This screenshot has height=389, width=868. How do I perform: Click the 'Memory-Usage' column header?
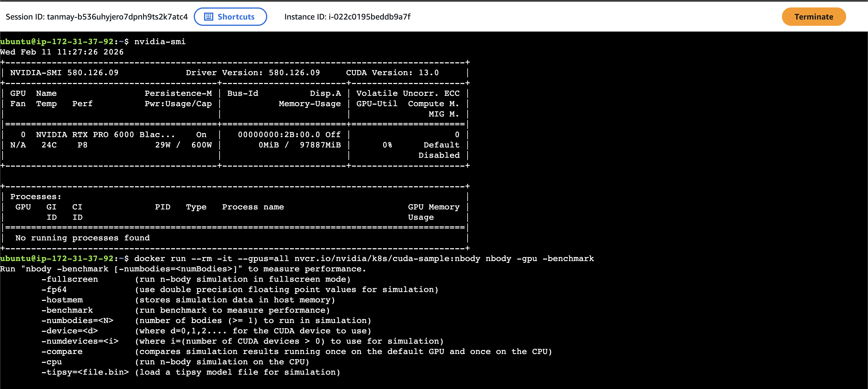point(310,104)
